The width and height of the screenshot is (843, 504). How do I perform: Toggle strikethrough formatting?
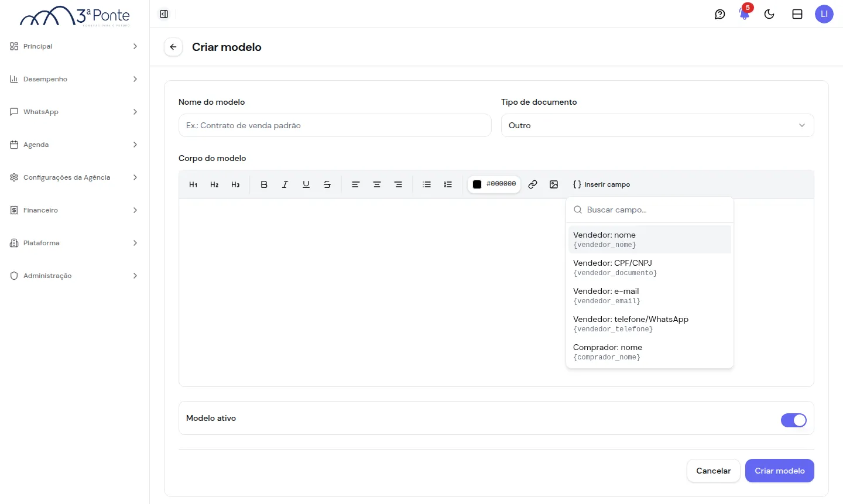coord(327,184)
